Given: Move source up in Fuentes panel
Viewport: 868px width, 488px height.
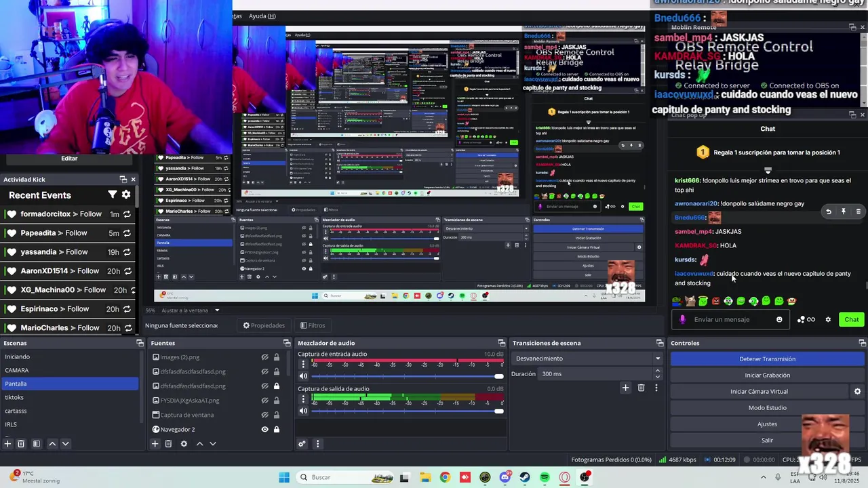Looking at the screenshot, I should coord(199,444).
